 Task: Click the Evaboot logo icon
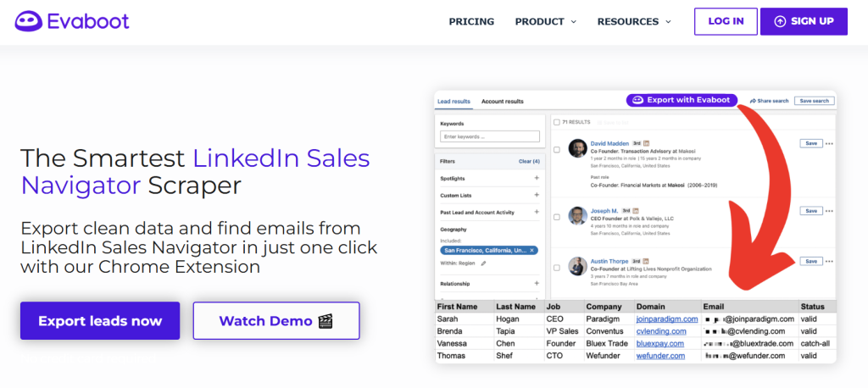click(27, 21)
